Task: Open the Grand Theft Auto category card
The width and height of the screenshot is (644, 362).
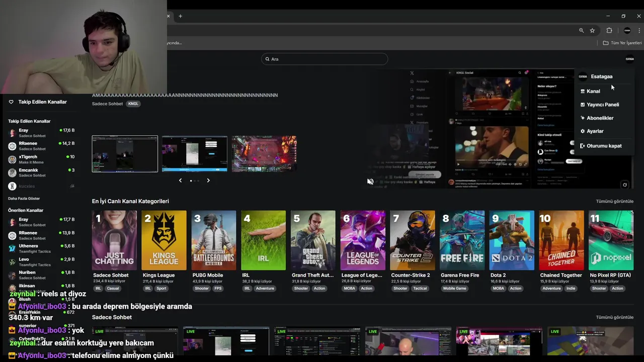Action: (313, 240)
